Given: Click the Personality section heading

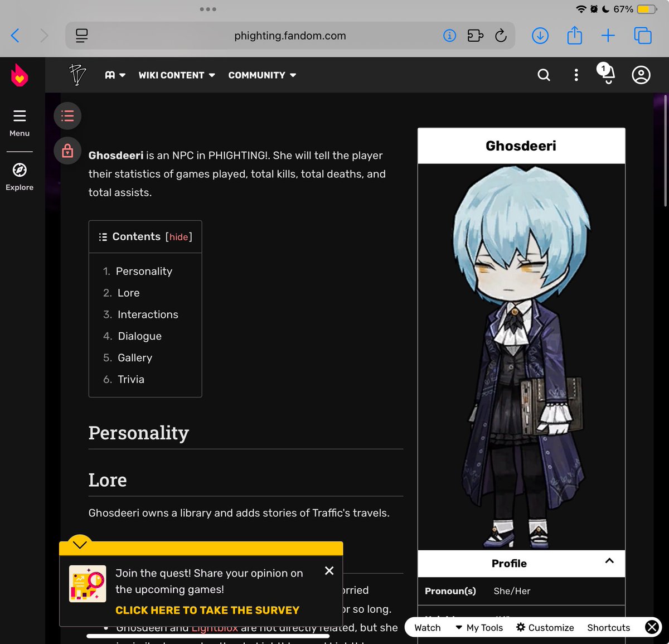Looking at the screenshot, I should [x=139, y=433].
